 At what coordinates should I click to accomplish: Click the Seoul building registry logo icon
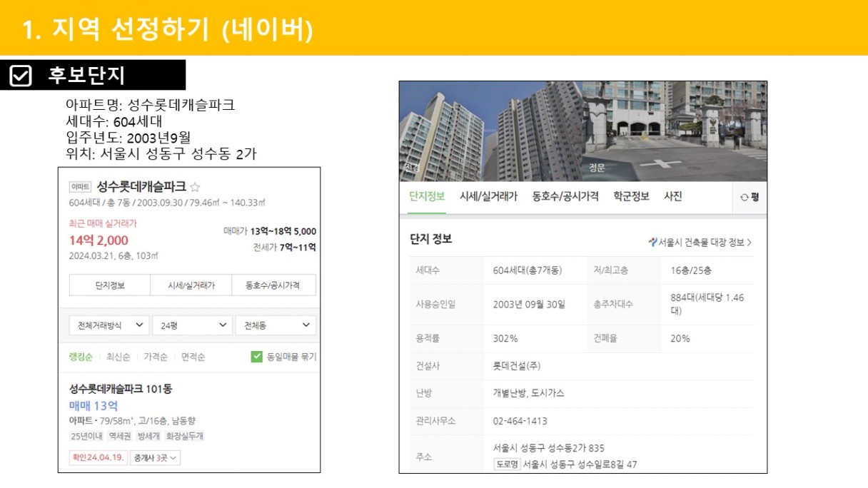(652, 242)
